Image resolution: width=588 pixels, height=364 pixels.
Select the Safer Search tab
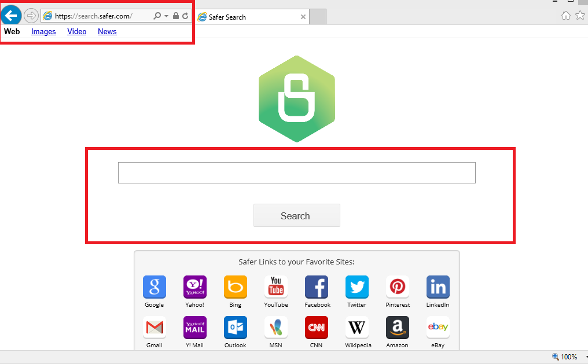tap(253, 17)
